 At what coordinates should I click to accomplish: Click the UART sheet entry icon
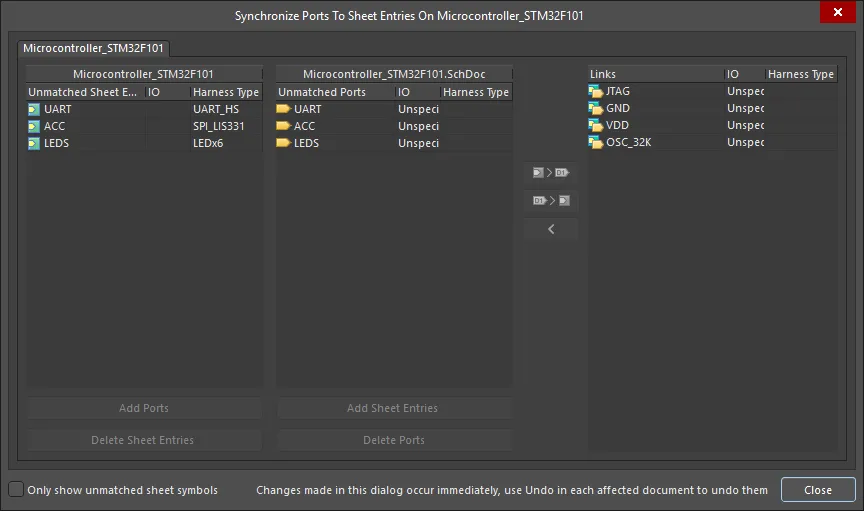pyautogui.click(x=34, y=110)
